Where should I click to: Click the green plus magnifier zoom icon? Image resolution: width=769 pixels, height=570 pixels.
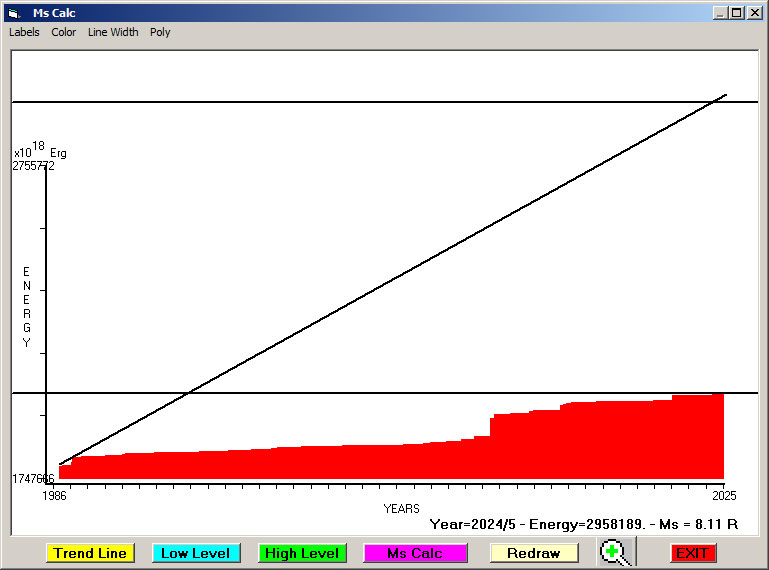point(617,553)
